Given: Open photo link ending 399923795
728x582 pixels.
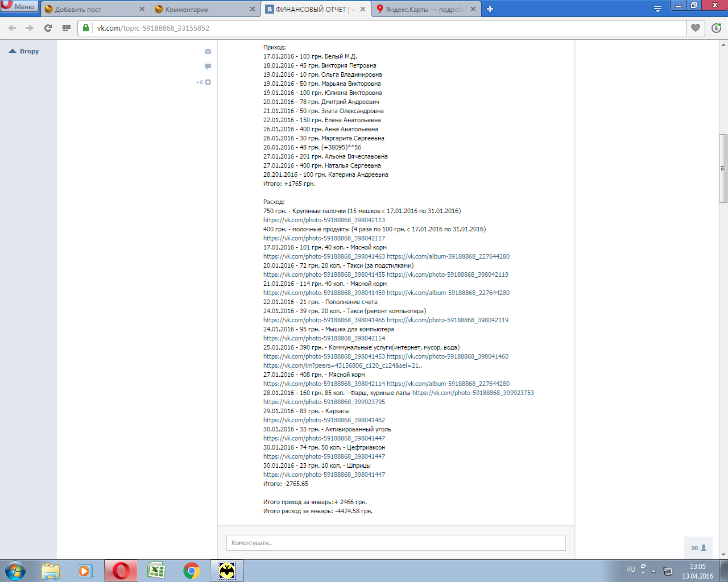Looking at the screenshot, I should pos(324,402).
